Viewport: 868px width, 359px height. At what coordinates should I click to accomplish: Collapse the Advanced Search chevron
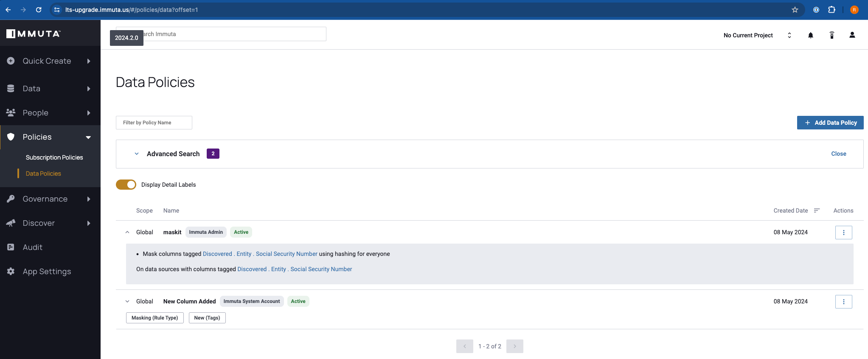[137, 154]
